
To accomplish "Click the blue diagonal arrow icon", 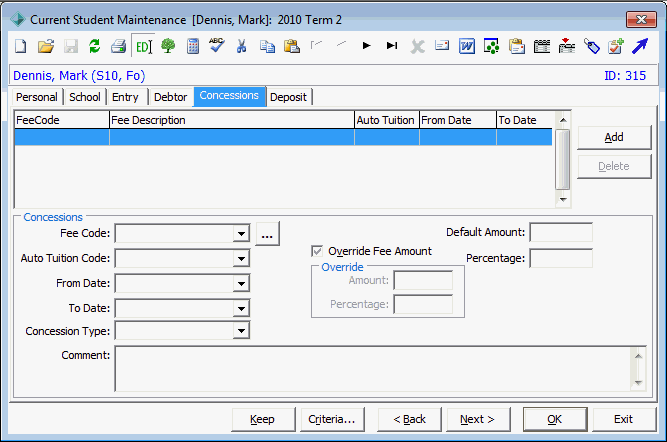I will tap(640, 46).
